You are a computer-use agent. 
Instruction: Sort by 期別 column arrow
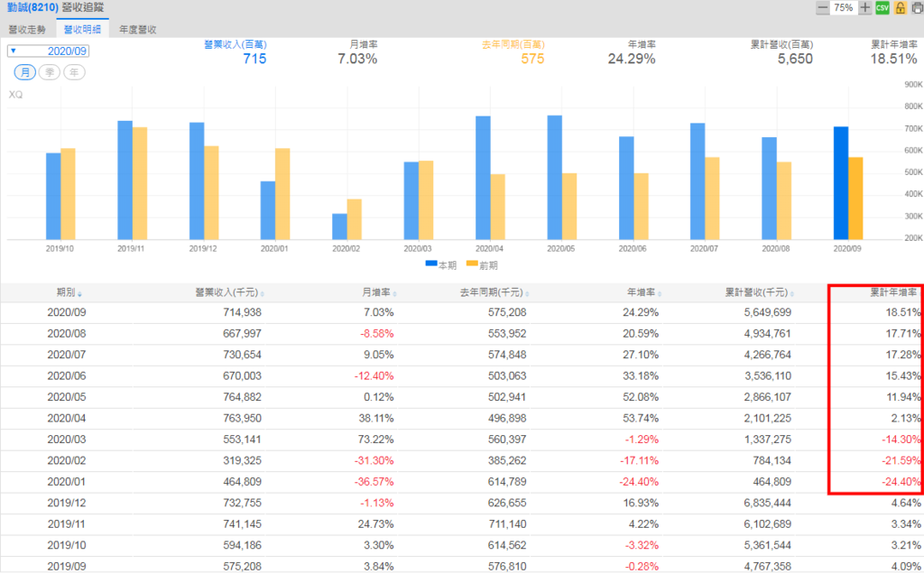click(79, 293)
